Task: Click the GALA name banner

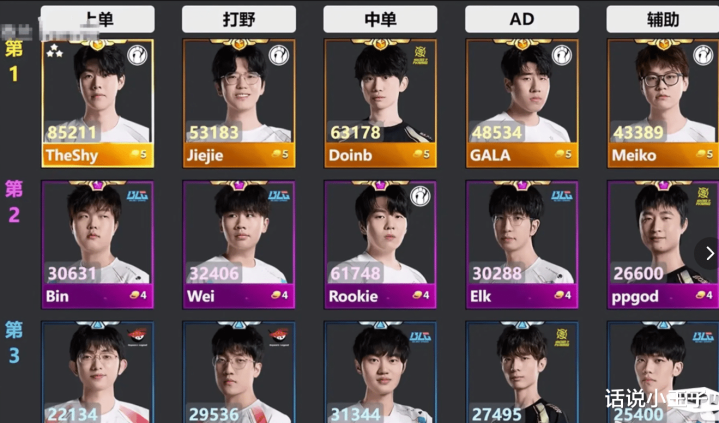Action: click(522, 155)
